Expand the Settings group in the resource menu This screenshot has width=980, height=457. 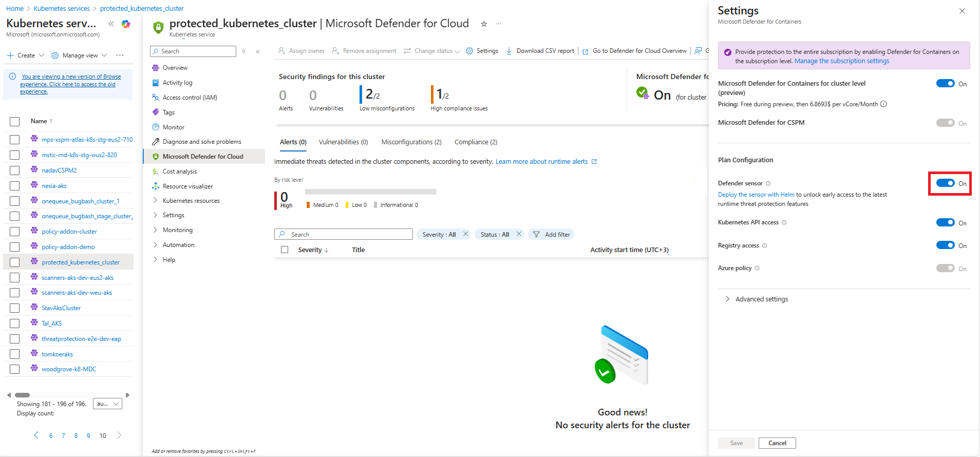155,215
